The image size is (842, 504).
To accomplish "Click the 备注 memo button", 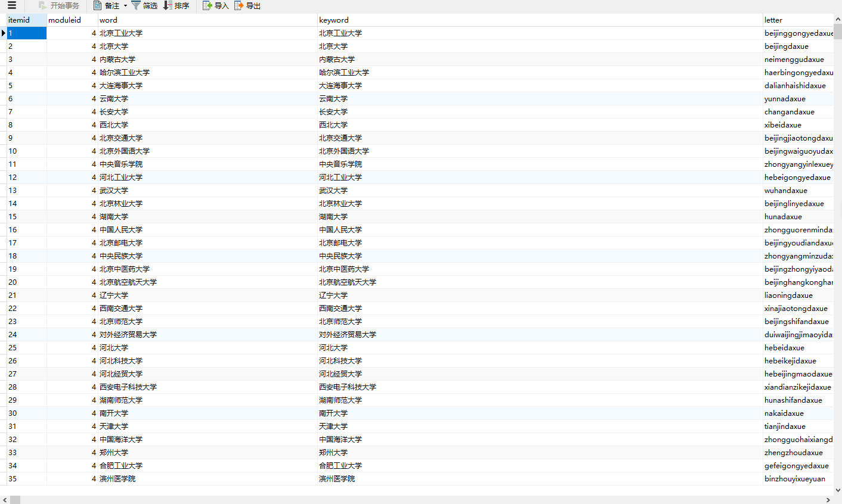I will (106, 5).
